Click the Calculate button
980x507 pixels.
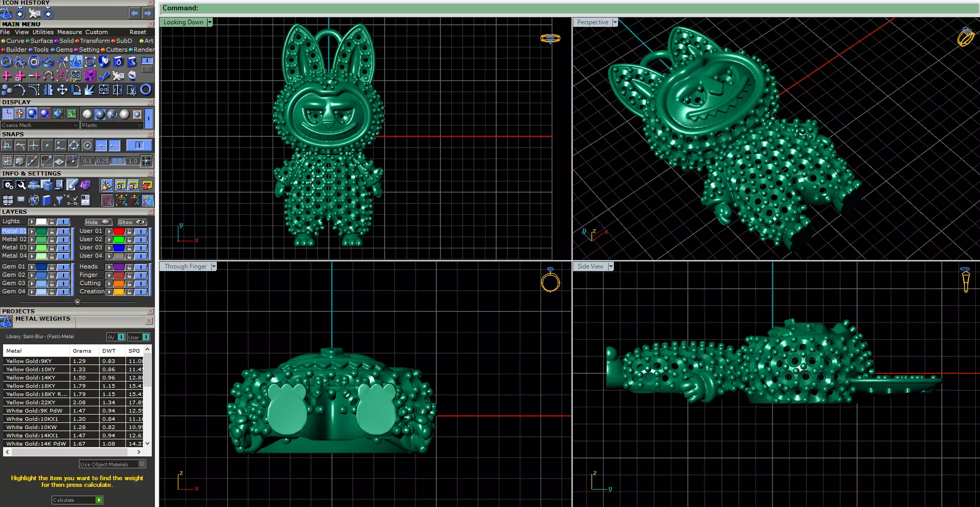tap(77, 500)
